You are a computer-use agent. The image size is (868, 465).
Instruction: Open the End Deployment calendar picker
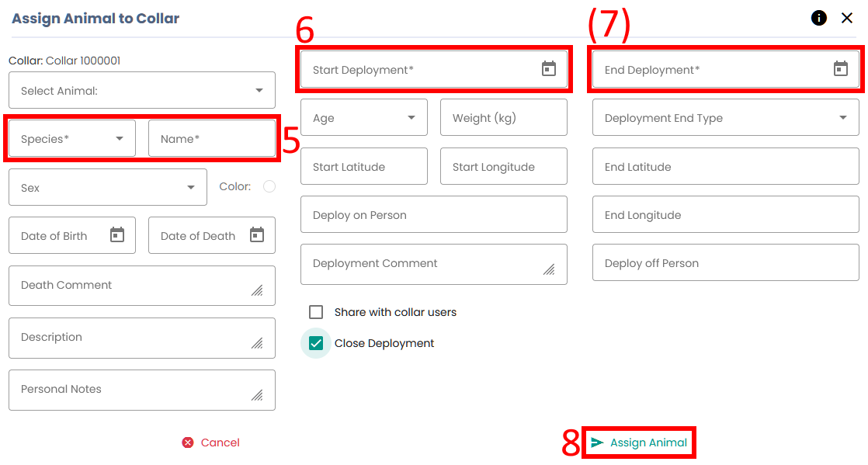tap(840, 69)
